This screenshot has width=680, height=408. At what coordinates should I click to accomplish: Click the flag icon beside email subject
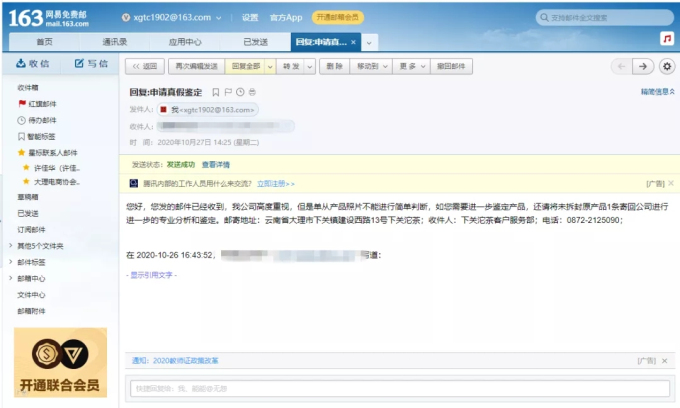point(227,92)
